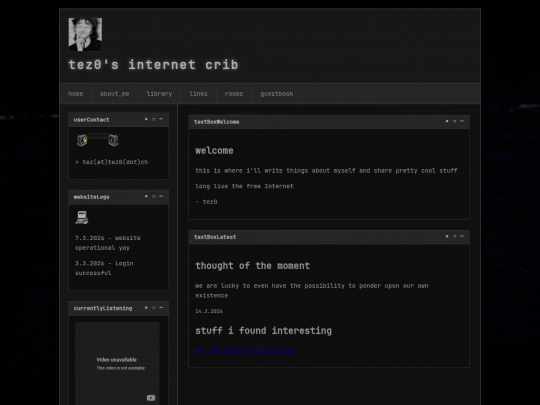Open the home navigation tab
Screen dimensions: 540x405
point(75,94)
